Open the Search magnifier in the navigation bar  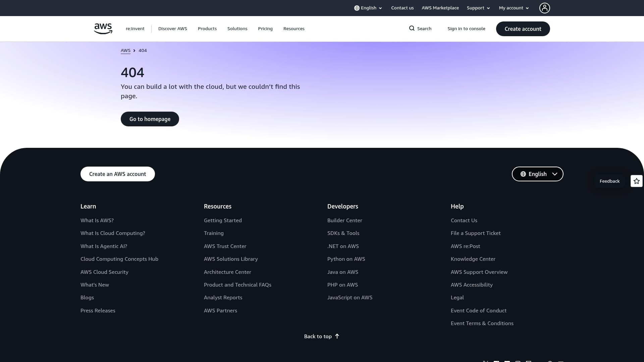[420, 28]
